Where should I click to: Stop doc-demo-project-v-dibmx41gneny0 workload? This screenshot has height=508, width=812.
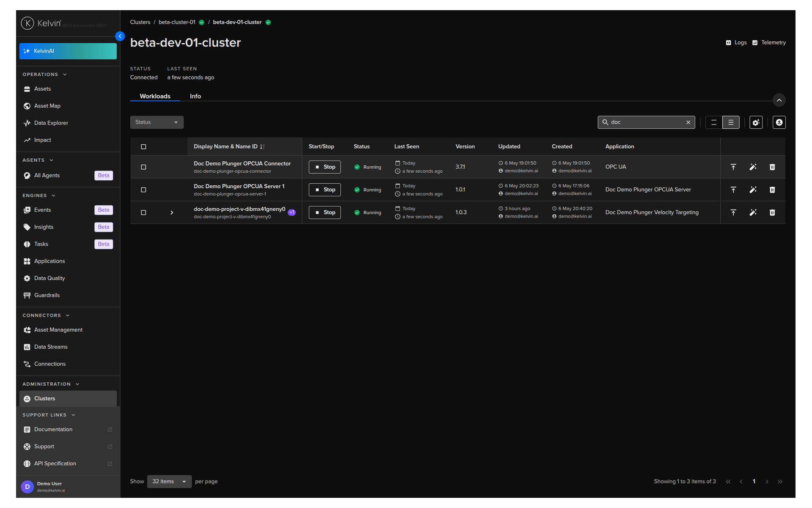pyautogui.click(x=325, y=213)
